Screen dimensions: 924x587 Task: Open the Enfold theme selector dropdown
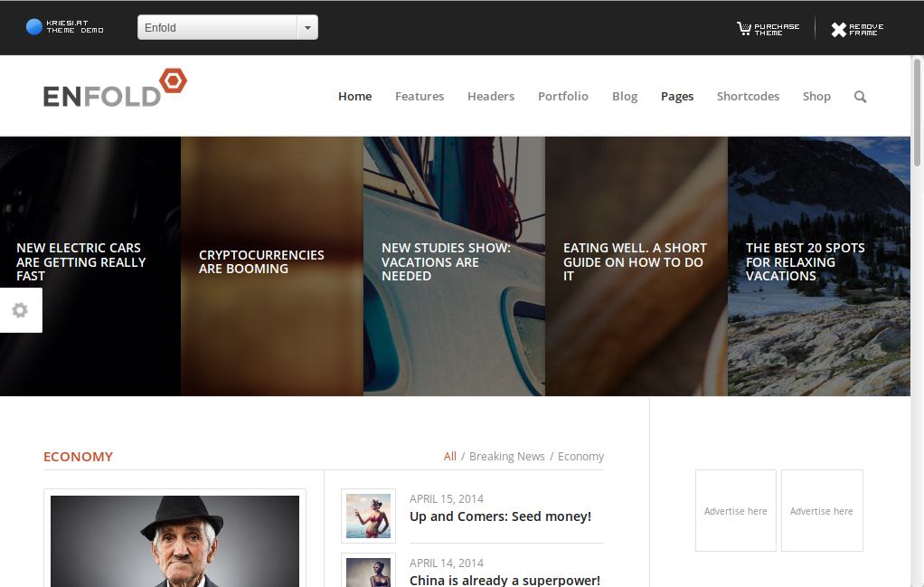228,28
